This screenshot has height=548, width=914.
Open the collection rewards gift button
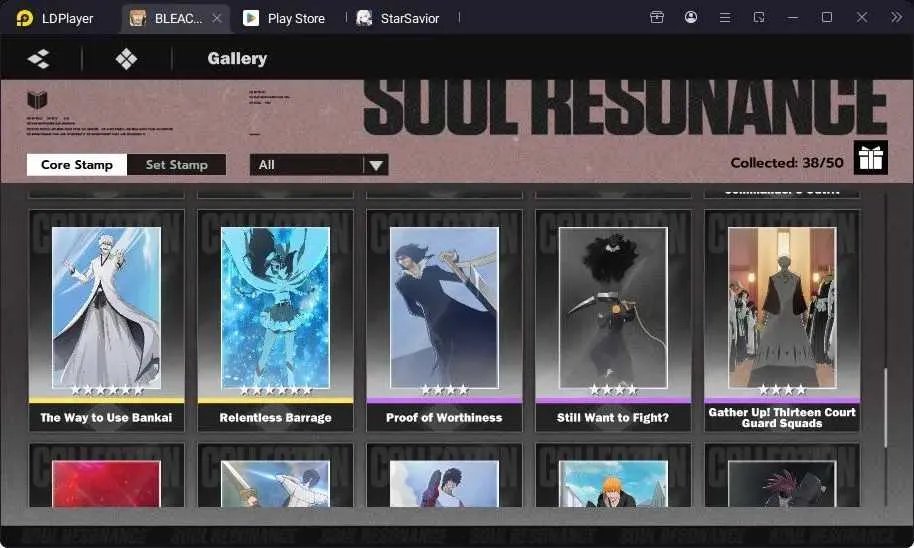click(x=871, y=157)
